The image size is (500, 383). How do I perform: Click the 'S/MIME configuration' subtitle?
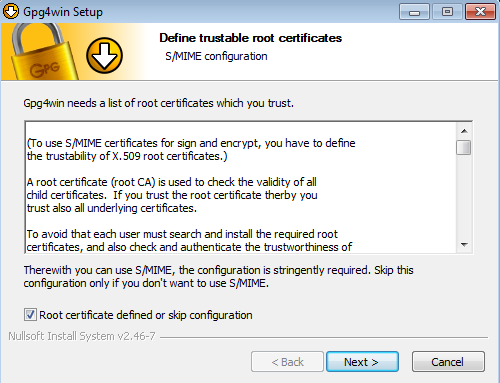pyautogui.click(x=216, y=56)
